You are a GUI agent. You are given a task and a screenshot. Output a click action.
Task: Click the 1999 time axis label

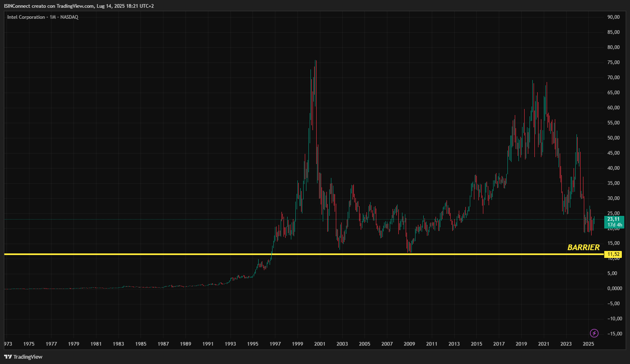coord(297,344)
